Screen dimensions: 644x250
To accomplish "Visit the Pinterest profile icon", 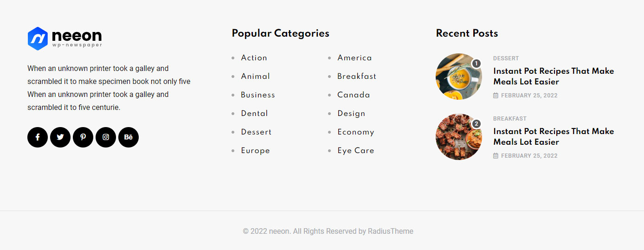I will pos(83,137).
